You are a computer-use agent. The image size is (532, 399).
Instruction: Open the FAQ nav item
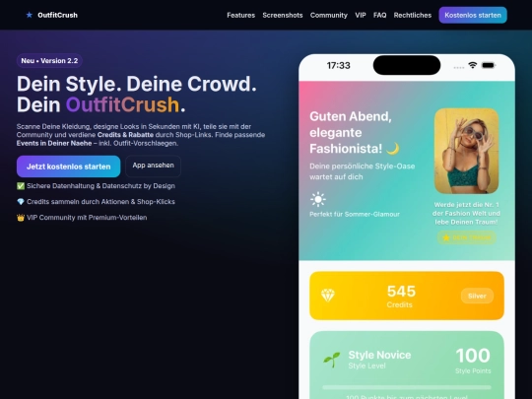tap(379, 15)
